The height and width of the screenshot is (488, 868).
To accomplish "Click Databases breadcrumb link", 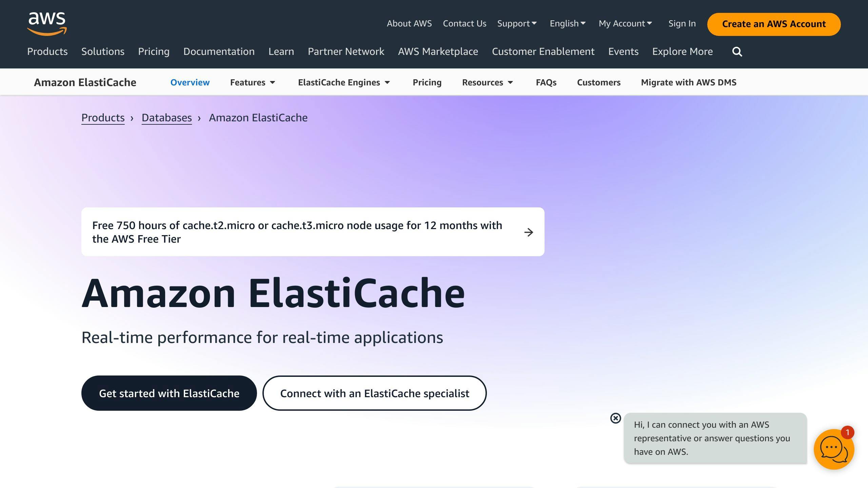I will (166, 118).
